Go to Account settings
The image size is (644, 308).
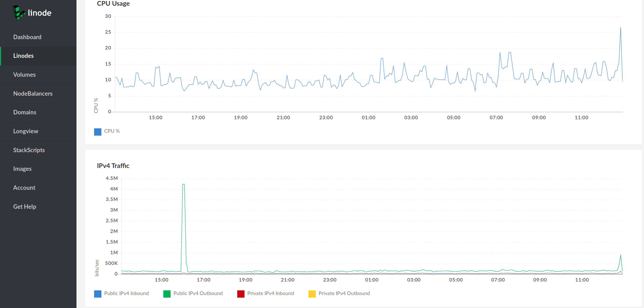click(x=24, y=188)
